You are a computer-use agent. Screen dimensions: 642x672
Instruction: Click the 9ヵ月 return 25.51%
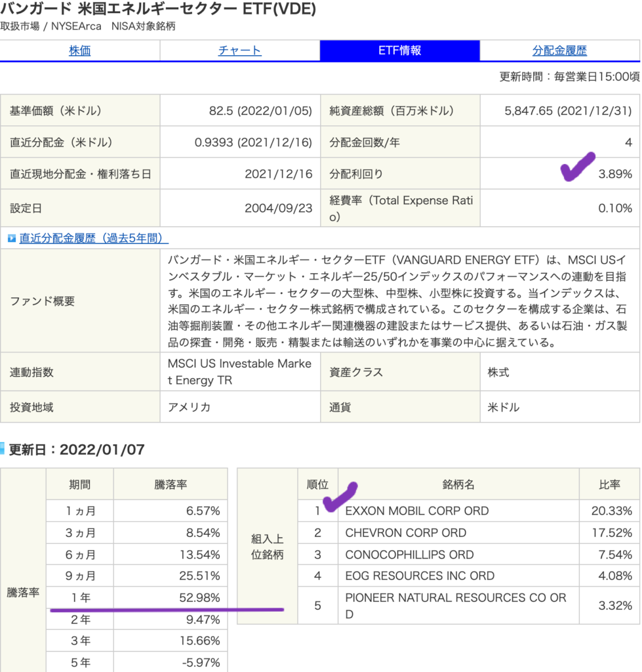[199, 576]
